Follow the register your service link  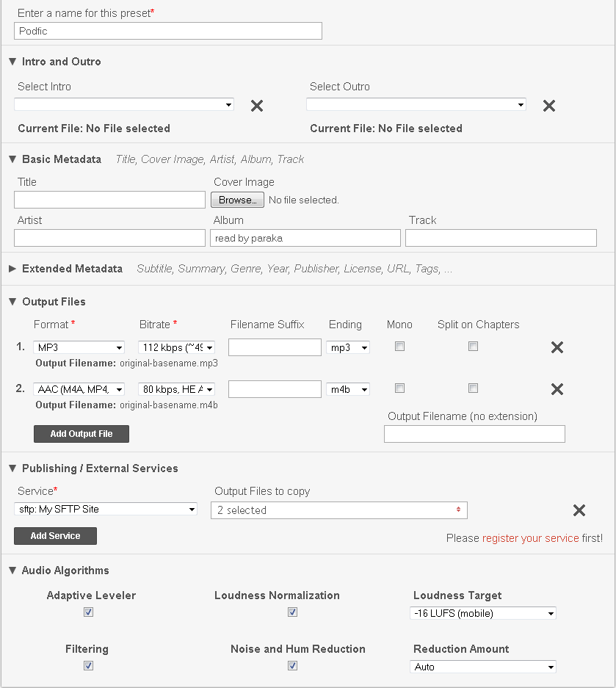[x=530, y=538]
